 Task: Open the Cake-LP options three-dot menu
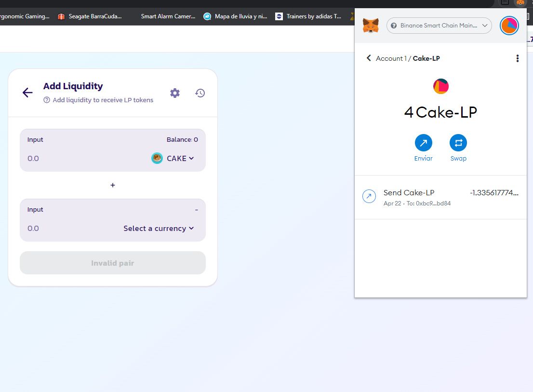tap(518, 58)
